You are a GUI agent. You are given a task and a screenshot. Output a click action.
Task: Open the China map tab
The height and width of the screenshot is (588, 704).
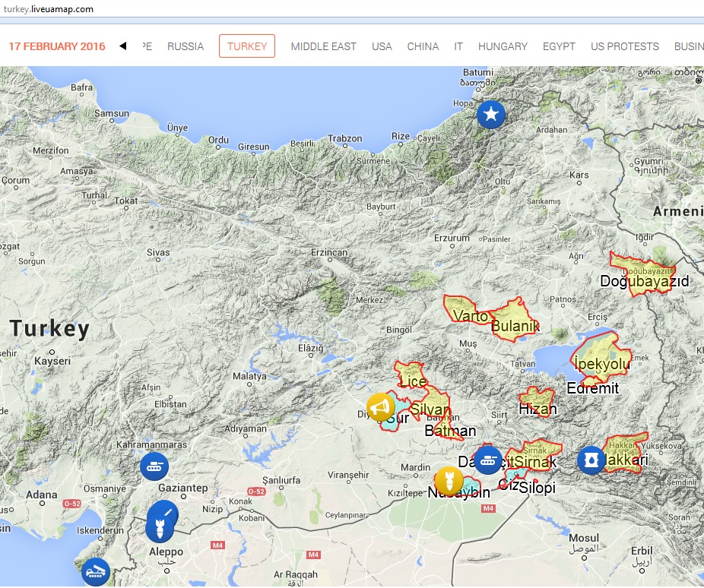[423, 46]
